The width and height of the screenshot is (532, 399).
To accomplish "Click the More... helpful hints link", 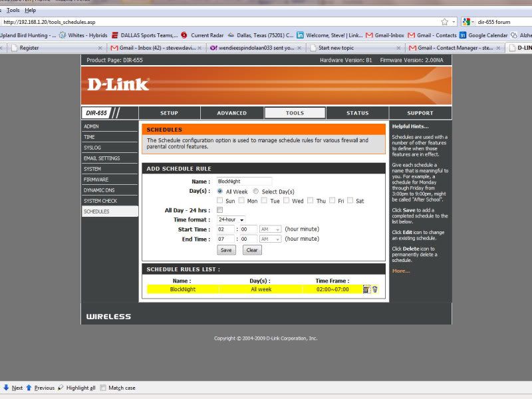I will 401,271.
